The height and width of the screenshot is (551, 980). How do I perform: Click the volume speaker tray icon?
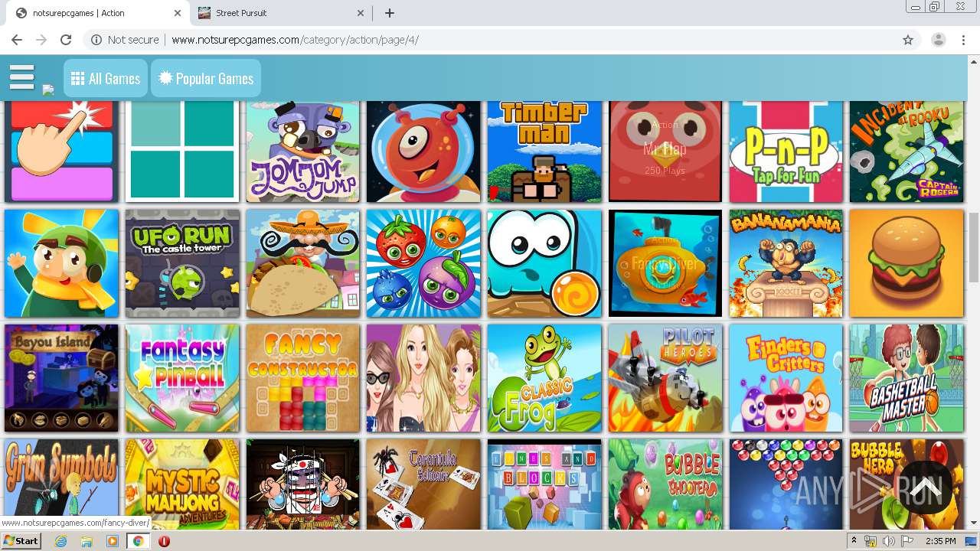(x=888, y=541)
